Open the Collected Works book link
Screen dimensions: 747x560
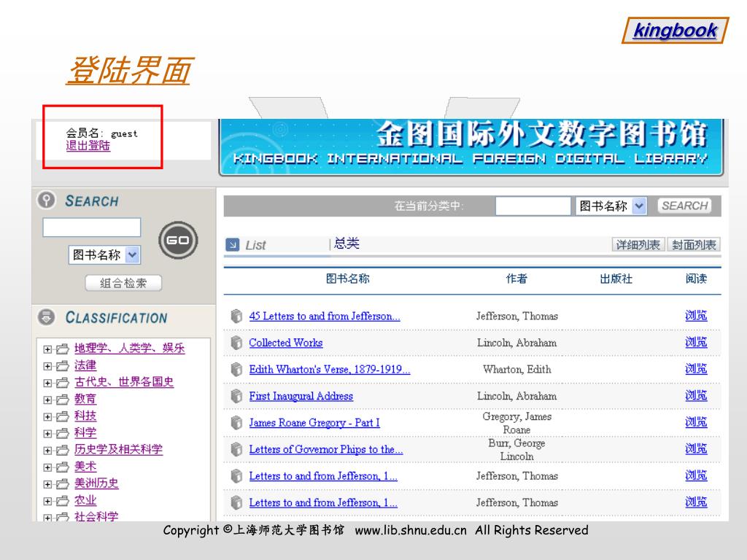286,343
